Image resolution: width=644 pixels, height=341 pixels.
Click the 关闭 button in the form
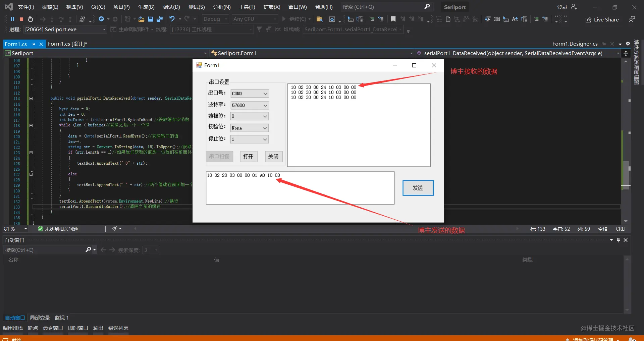pos(273,157)
